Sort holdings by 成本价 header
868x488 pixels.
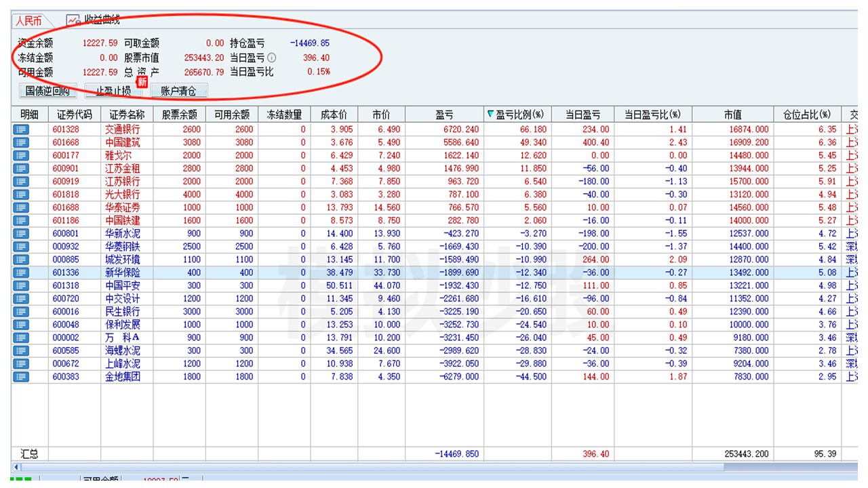click(x=334, y=115)
